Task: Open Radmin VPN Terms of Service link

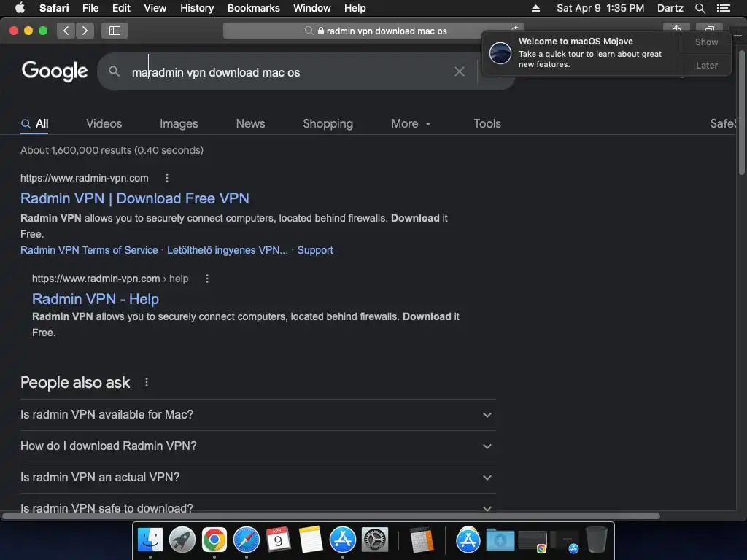Action: (89, 250)
